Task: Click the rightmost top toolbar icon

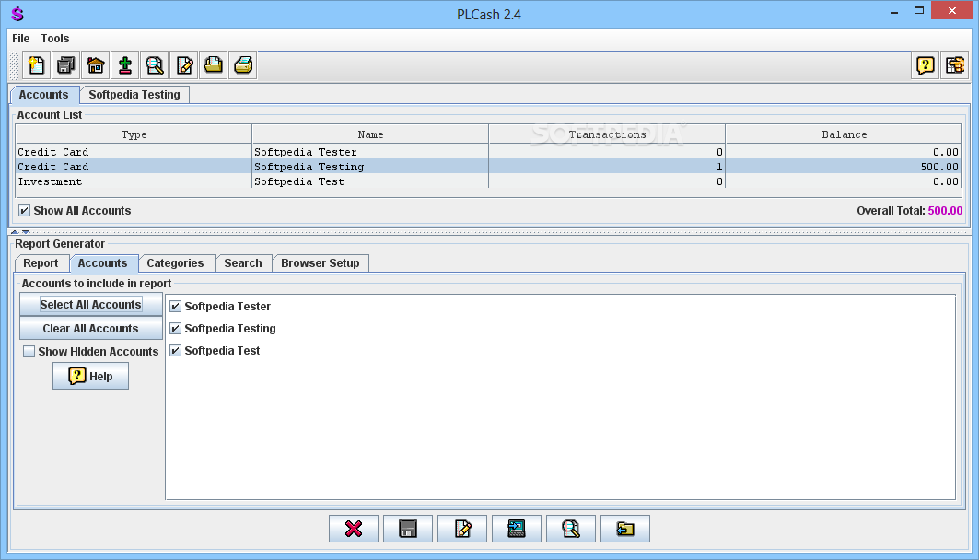Action: pos(955,64)
